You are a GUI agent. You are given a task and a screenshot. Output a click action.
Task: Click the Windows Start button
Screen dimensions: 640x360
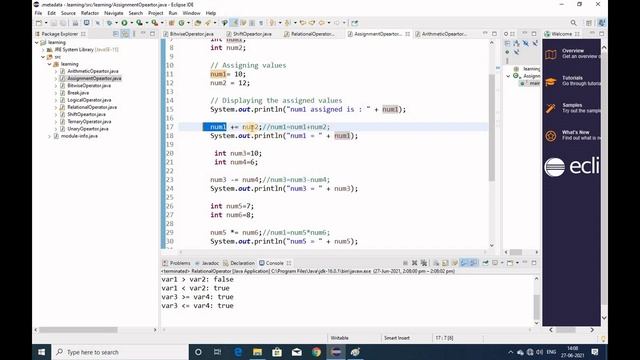(x=42, y=352)
